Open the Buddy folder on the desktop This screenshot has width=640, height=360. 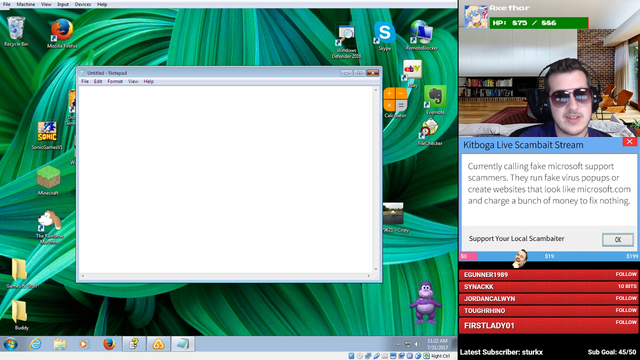coord(20,315)
